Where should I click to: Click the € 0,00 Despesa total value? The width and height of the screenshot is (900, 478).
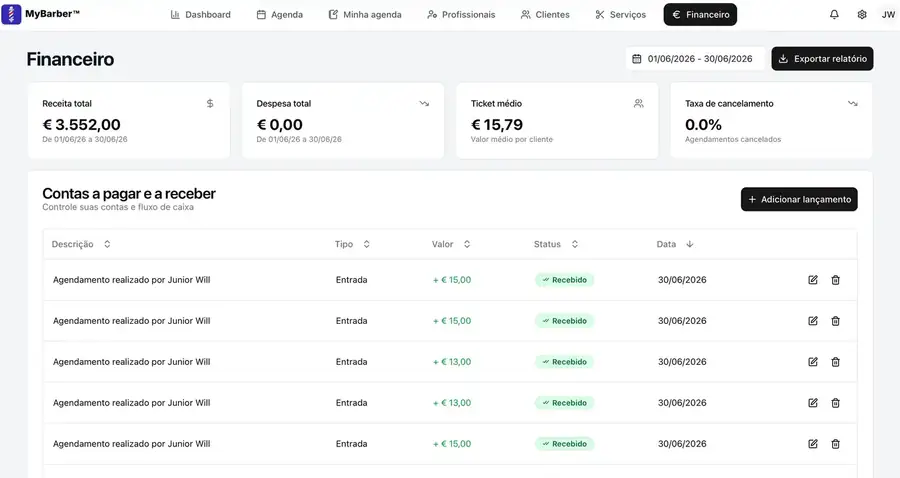coord(280,125)
